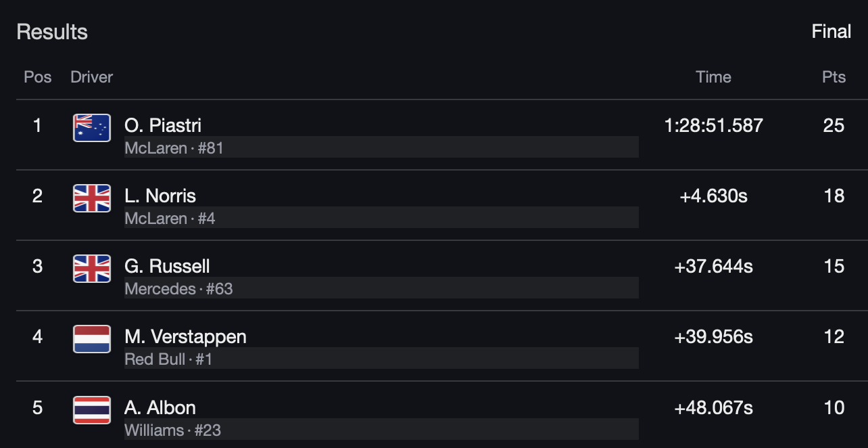Click the McLaren #81 team label

click(x=174, y=148)
